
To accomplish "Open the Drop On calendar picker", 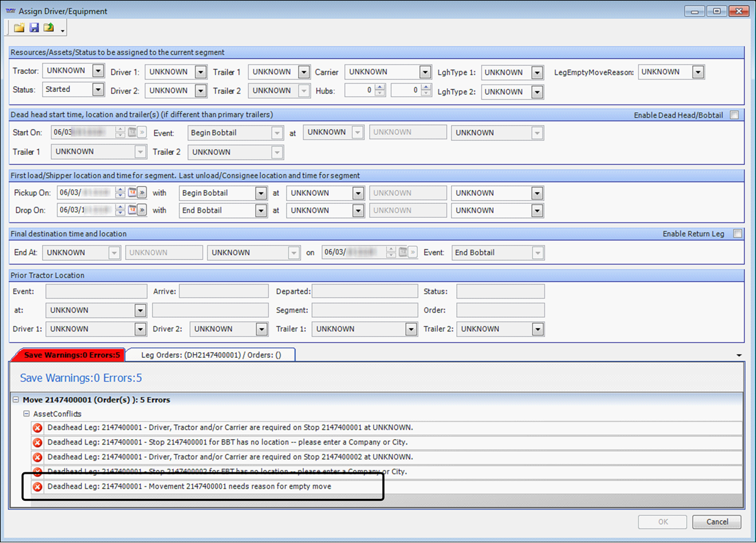I will pyautogui.click(x=132, y=210).
